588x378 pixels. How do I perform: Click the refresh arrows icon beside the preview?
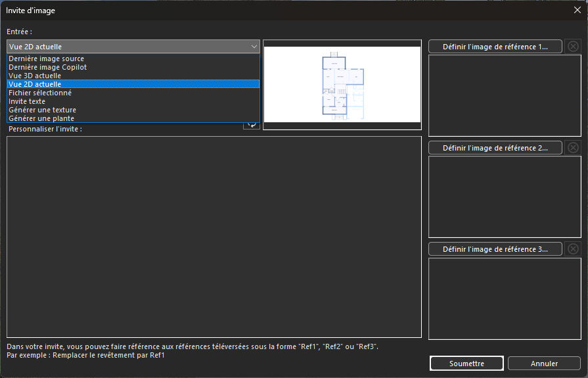point(251,125)
